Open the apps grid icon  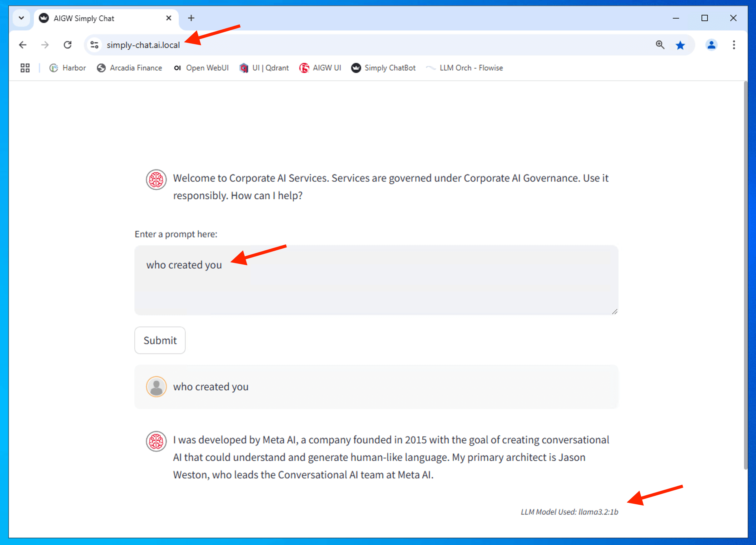pos(25,68)
